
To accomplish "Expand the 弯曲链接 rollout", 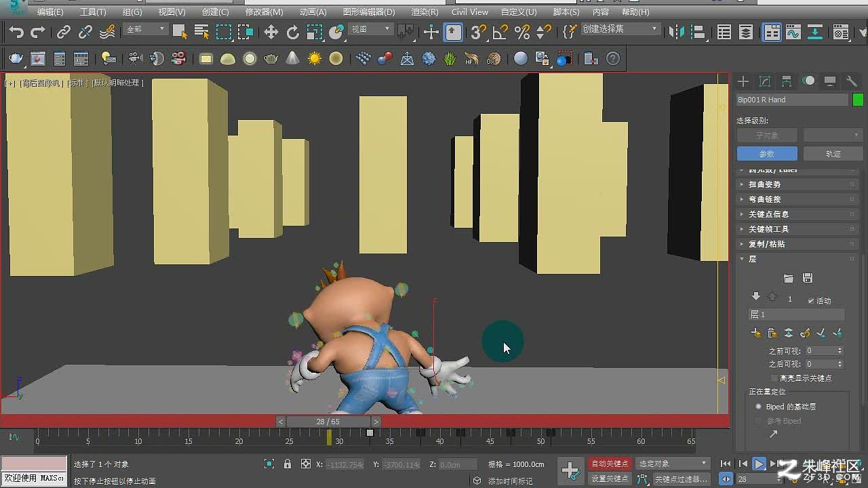I will click(799, 199).
